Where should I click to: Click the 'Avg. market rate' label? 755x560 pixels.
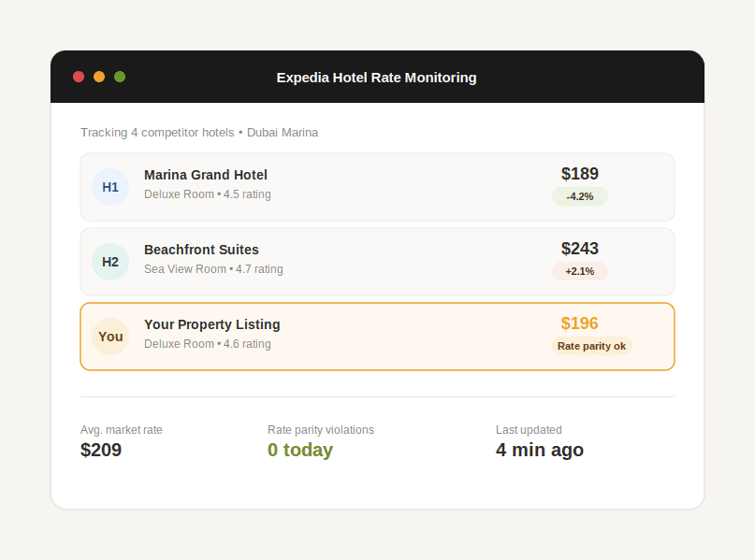coord(122,430)
